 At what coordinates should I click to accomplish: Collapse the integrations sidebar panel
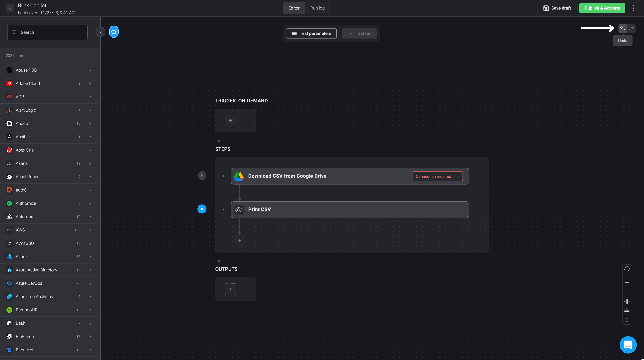pyautogui.click(x=100, y=32)
